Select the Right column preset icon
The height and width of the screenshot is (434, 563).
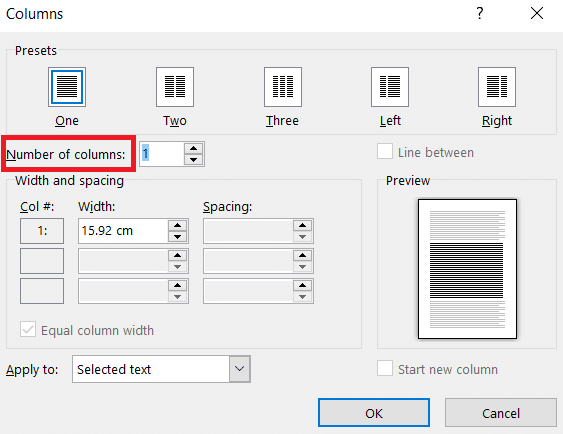pos(497,87)
